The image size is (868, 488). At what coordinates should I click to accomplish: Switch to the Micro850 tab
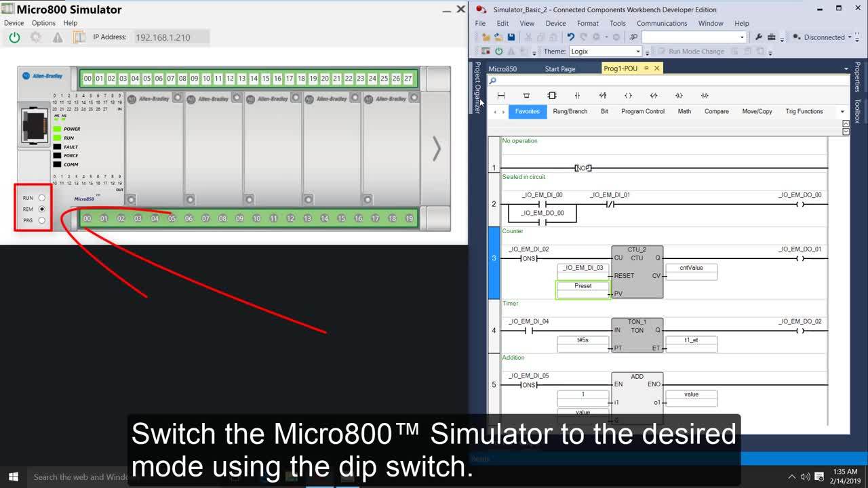point(502,68)
